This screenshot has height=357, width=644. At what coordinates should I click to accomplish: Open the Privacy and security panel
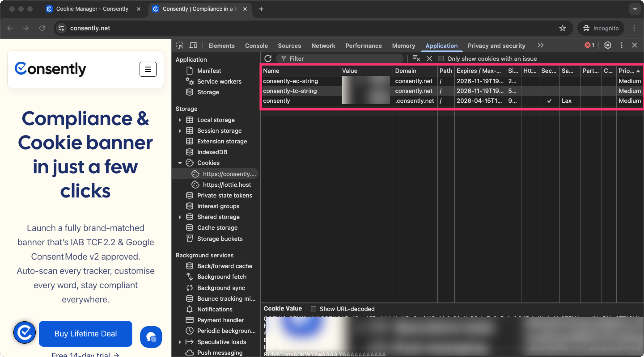[x=496, y=46]
